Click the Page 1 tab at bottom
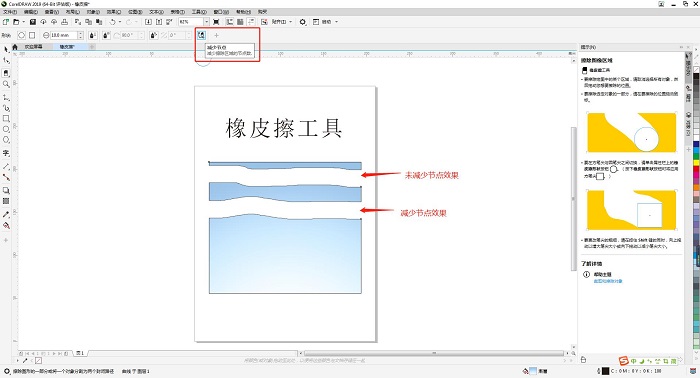 pyautogui.click(x=80, y=353)
